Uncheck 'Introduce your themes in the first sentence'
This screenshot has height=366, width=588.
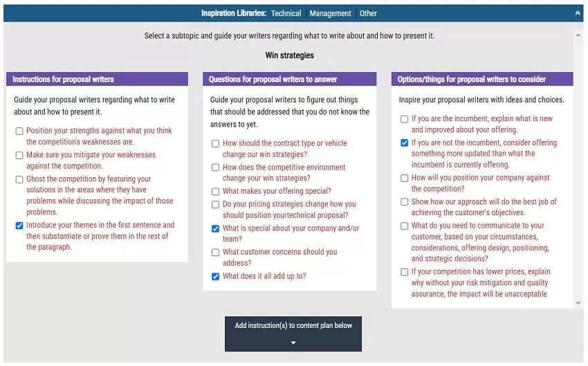19,225
